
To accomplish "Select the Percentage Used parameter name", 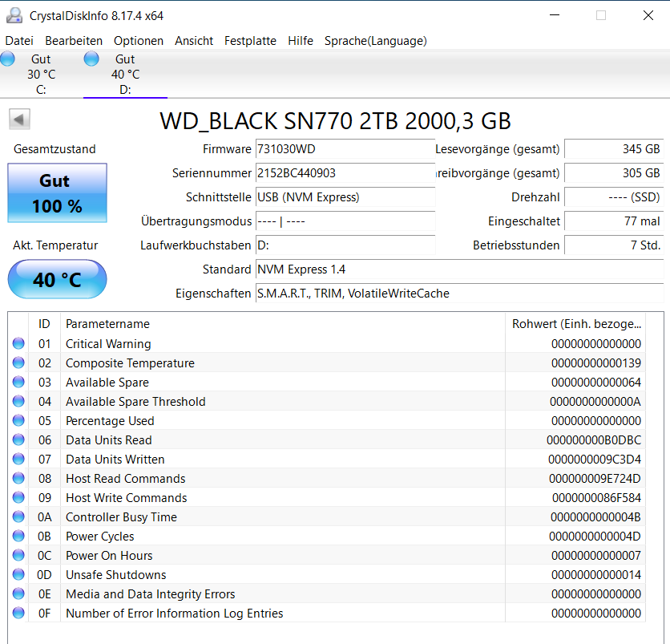I will (x=110, y=421).
